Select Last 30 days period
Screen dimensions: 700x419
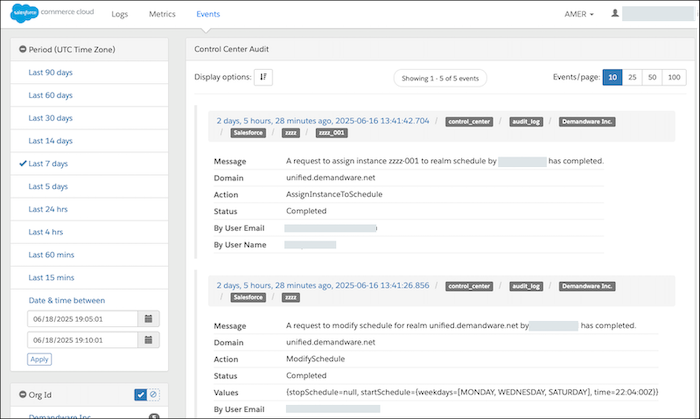(50, 118)
